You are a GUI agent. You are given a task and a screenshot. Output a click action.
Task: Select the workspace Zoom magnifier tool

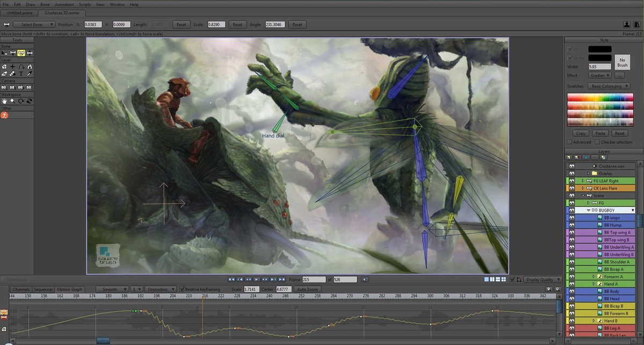pos(12,100)
